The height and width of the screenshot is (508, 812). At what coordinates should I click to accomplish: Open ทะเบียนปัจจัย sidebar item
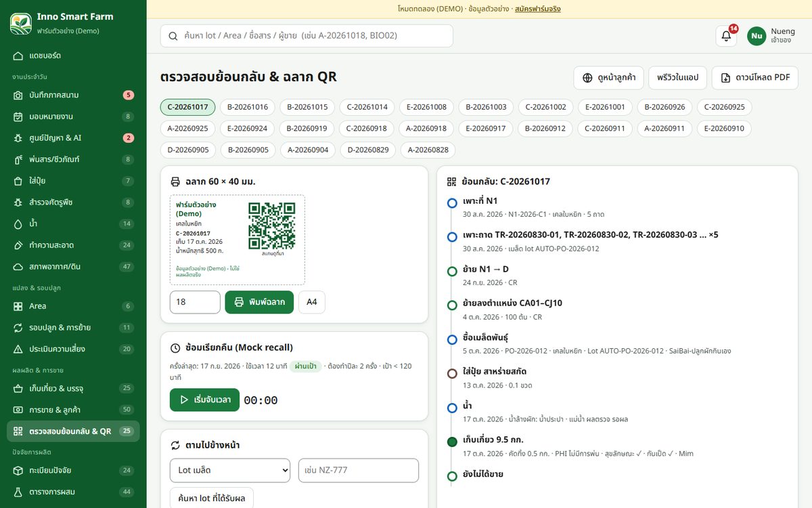pos(73,470)
